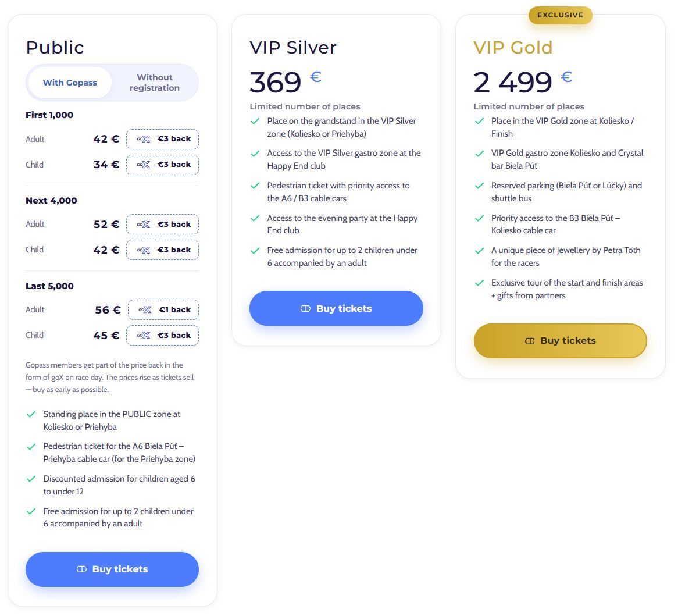Buy VIP Gold tickets
This screenshot has width=678, height=616.
coord(561,341)
